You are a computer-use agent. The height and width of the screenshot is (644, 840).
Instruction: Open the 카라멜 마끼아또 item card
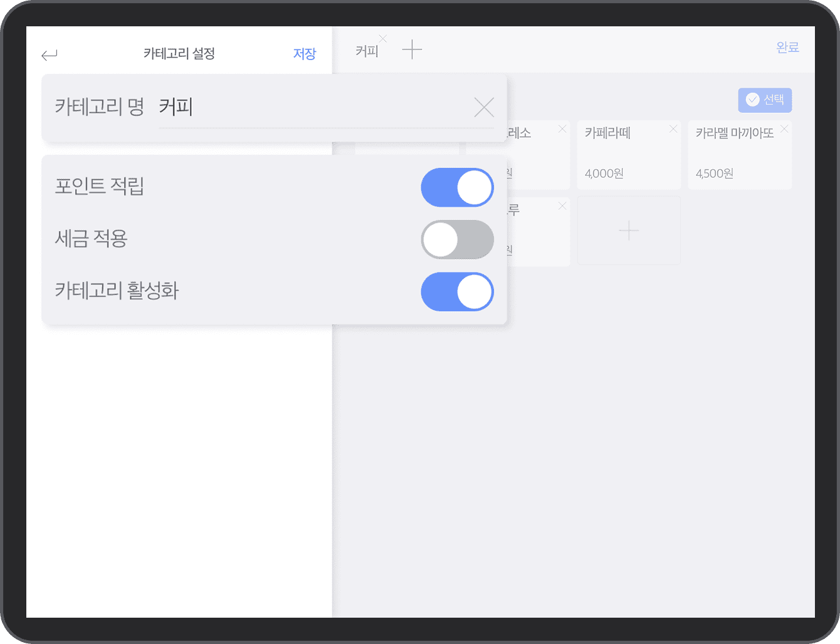tap(739, 157)
